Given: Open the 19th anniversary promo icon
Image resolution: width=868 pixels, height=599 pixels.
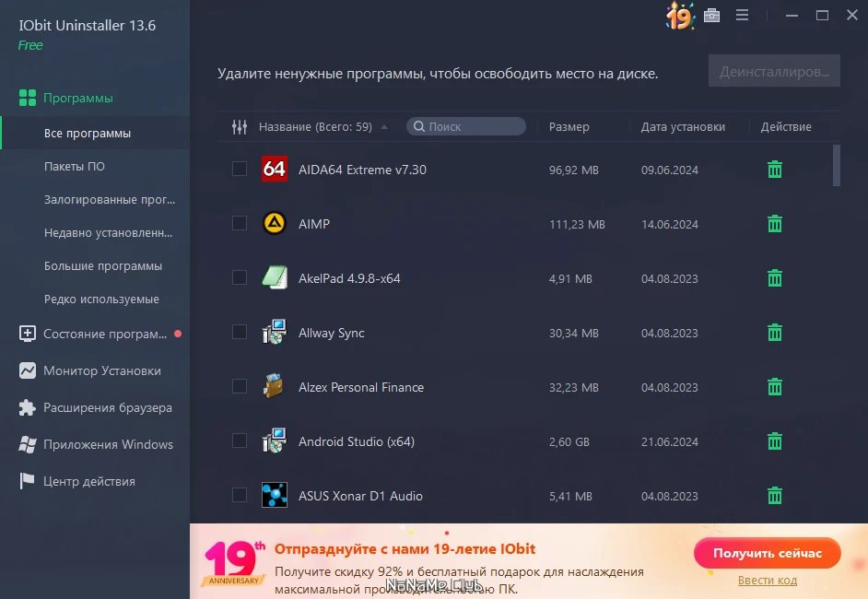Looking at the screenshot, I should [x=680, y=16].
